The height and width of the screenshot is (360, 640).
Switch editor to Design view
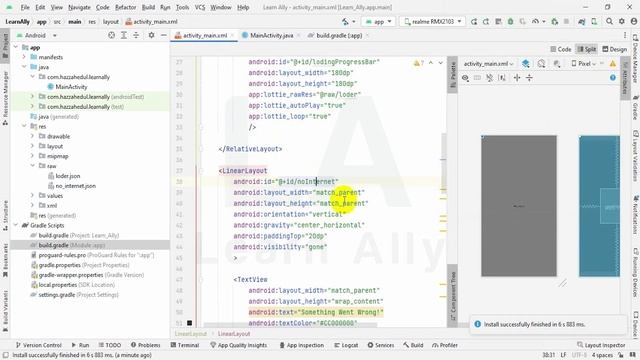(615, 49)
